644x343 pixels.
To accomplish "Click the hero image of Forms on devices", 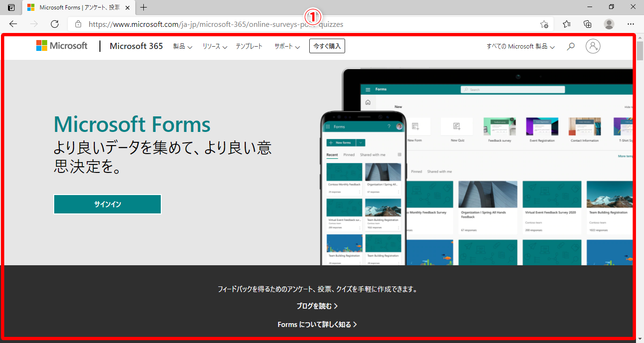I will pyautogui.click(x=476, y=167).
